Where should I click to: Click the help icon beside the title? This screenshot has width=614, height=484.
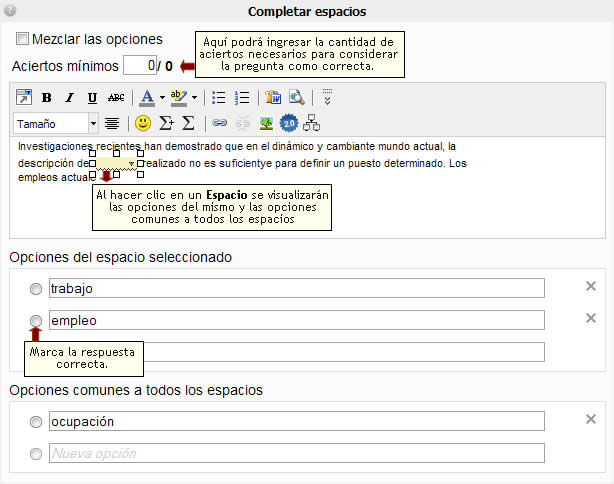point(9,11)
